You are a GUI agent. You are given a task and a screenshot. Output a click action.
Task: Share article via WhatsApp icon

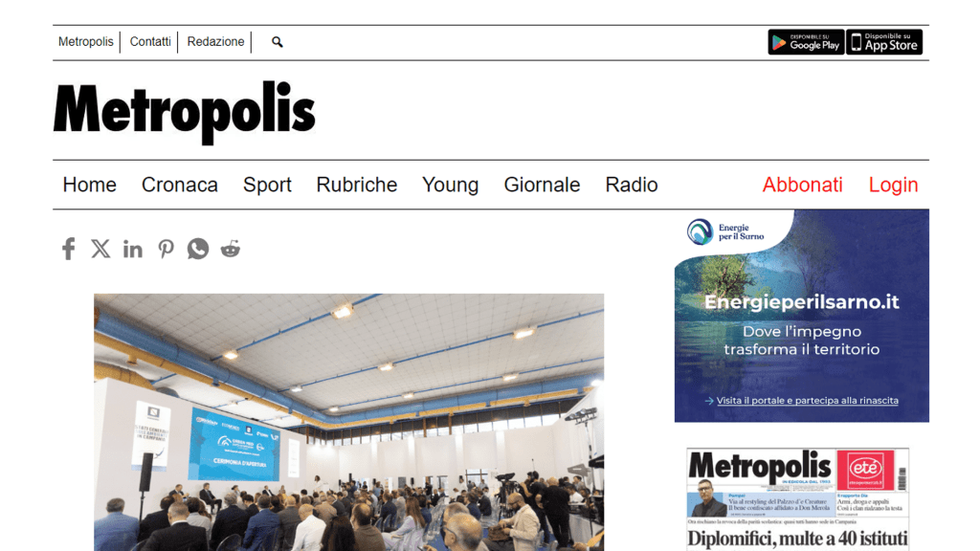click(x=198, y=249)
